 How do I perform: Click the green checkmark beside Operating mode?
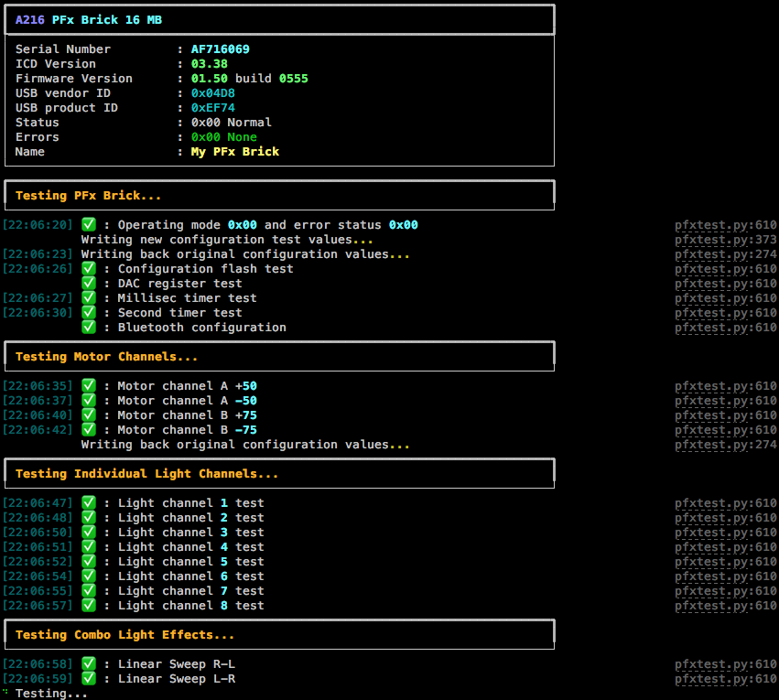[x=89, y=224]
